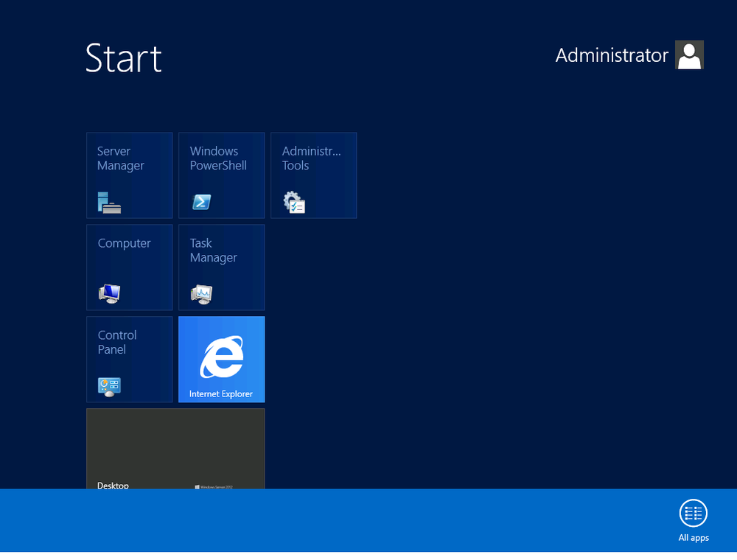
Task: Click the 'Server Manager' tile label
Action: point(121,158)
